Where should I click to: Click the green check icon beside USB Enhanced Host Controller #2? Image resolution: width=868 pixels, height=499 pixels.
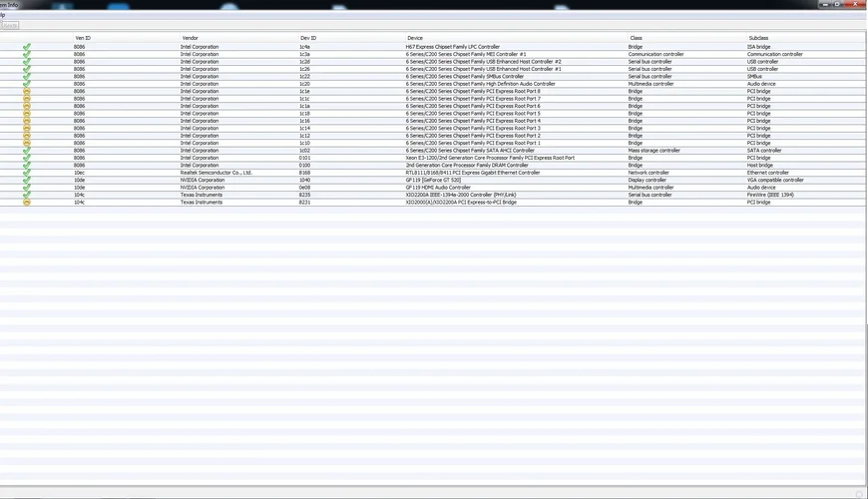[27, 62]
